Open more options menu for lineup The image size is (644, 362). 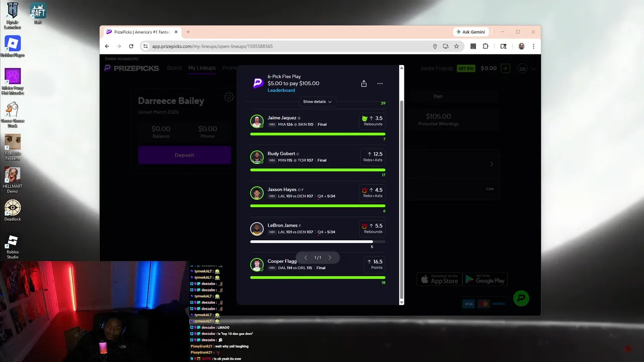coord(380,83)
